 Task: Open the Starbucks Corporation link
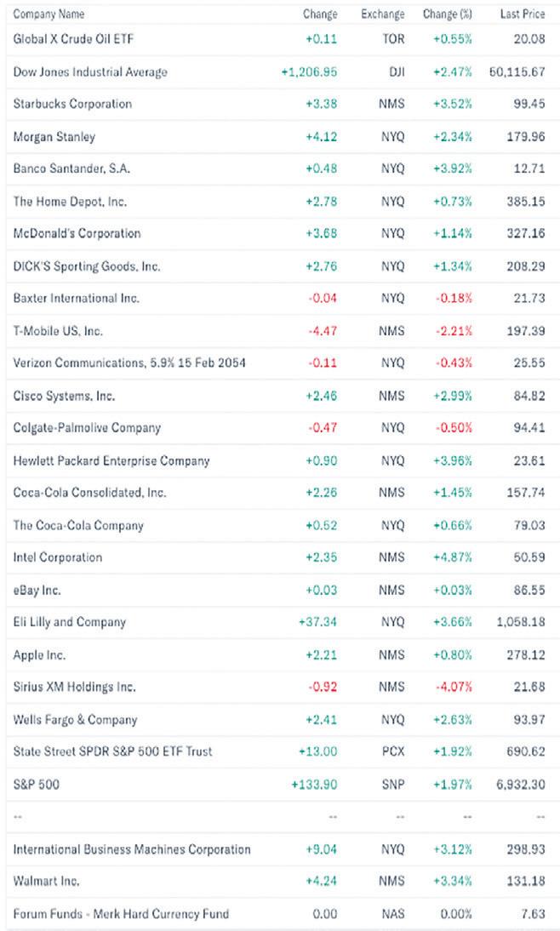point(72,104)
